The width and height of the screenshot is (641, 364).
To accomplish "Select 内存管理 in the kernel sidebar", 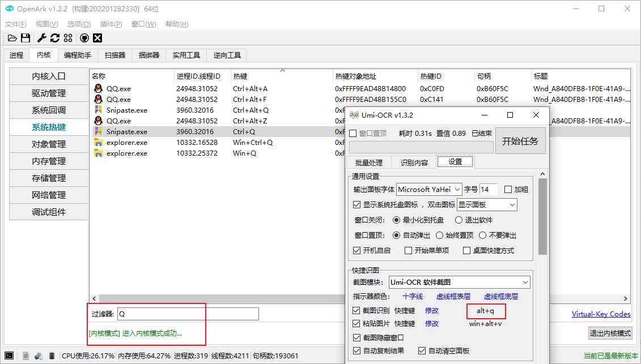I will point(49,161).
